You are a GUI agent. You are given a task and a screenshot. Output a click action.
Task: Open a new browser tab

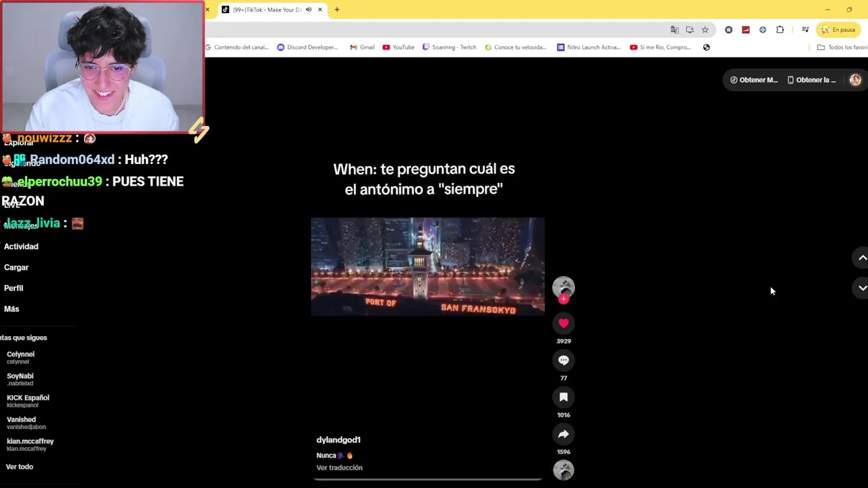point(337,9)
